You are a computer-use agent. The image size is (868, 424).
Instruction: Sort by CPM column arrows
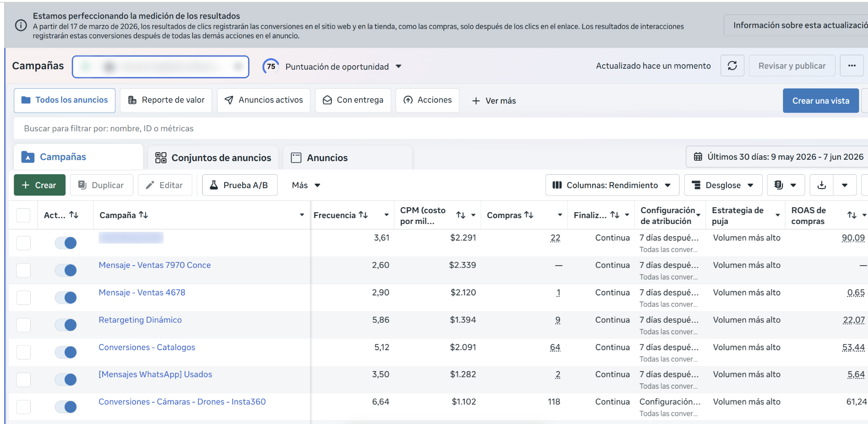tap(461, 215)
